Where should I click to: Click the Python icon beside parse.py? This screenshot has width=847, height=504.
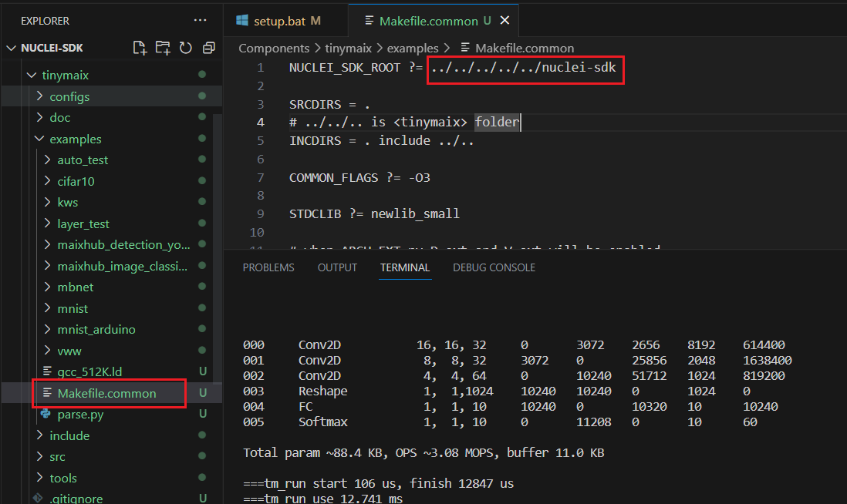[x=47, y=415]
